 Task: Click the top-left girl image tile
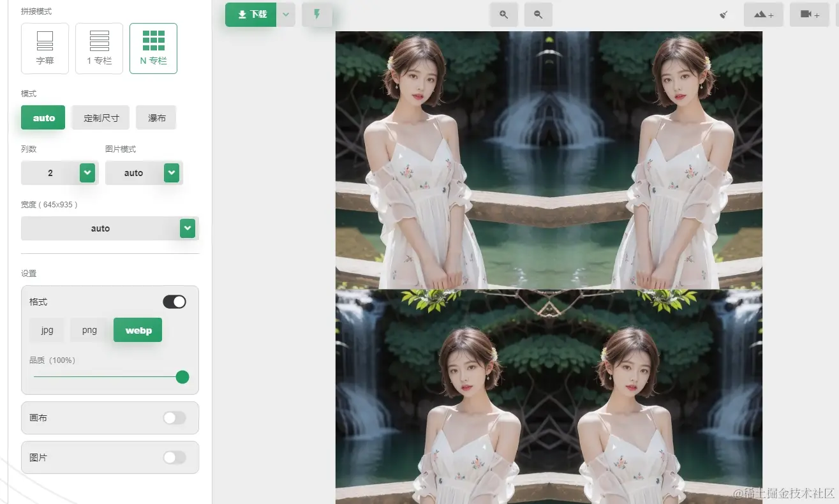tap(442, 160)
